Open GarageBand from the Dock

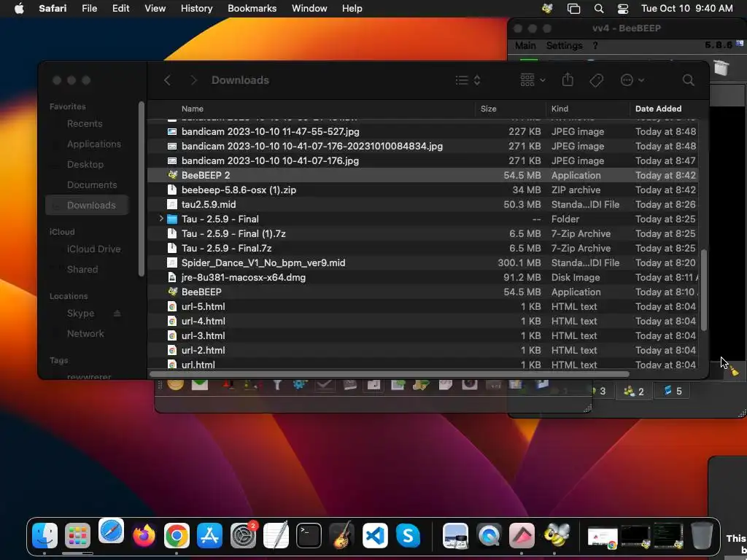[x=341, y=536]
